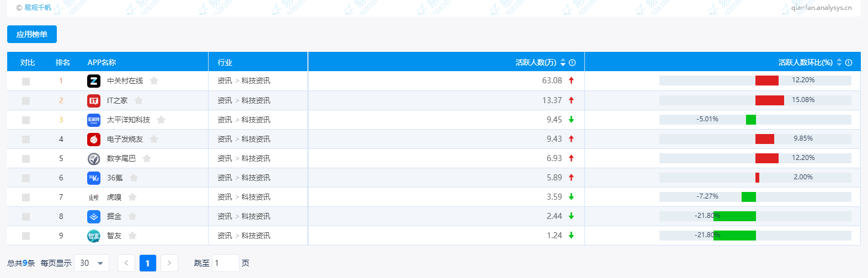Click the 中关村在线 app icon
Screen dimensions: 868x278
[x=94, y=81]
